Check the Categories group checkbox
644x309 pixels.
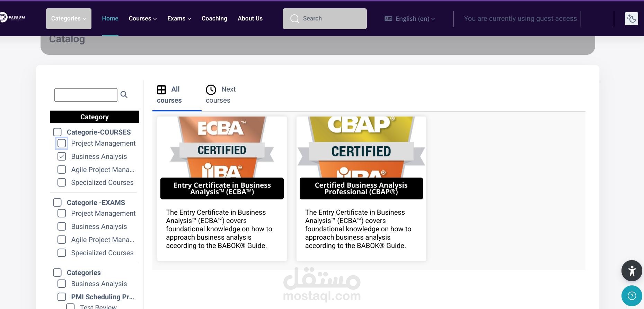pyautogui.click(x=57, y=273)
